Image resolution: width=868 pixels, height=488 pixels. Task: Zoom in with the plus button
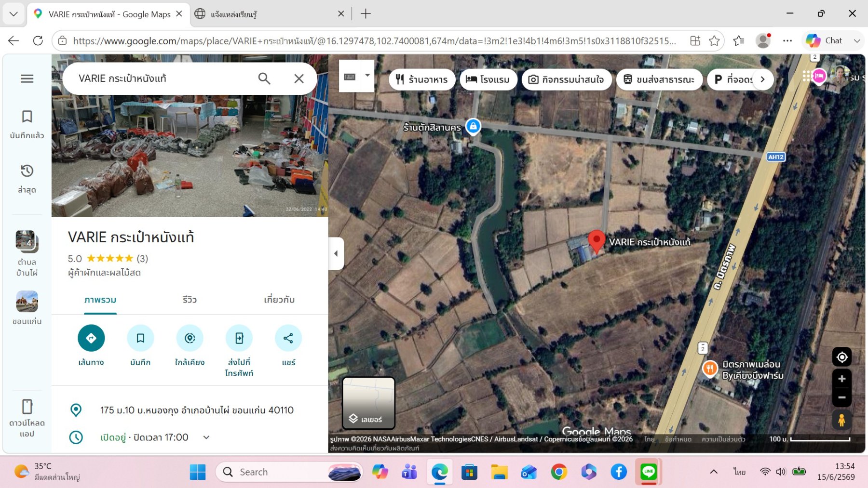842,379
